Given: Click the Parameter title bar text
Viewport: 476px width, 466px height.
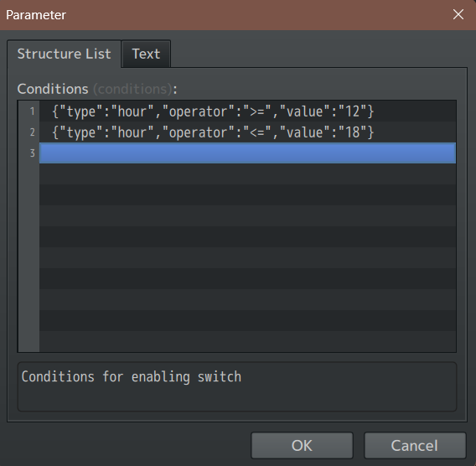Looking at the screenshot, I should (36, 15).
